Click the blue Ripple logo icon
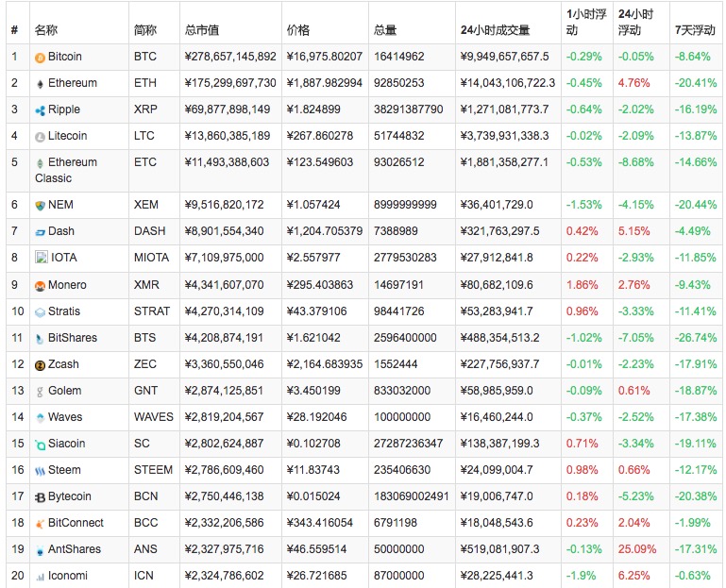 point(40,110)
